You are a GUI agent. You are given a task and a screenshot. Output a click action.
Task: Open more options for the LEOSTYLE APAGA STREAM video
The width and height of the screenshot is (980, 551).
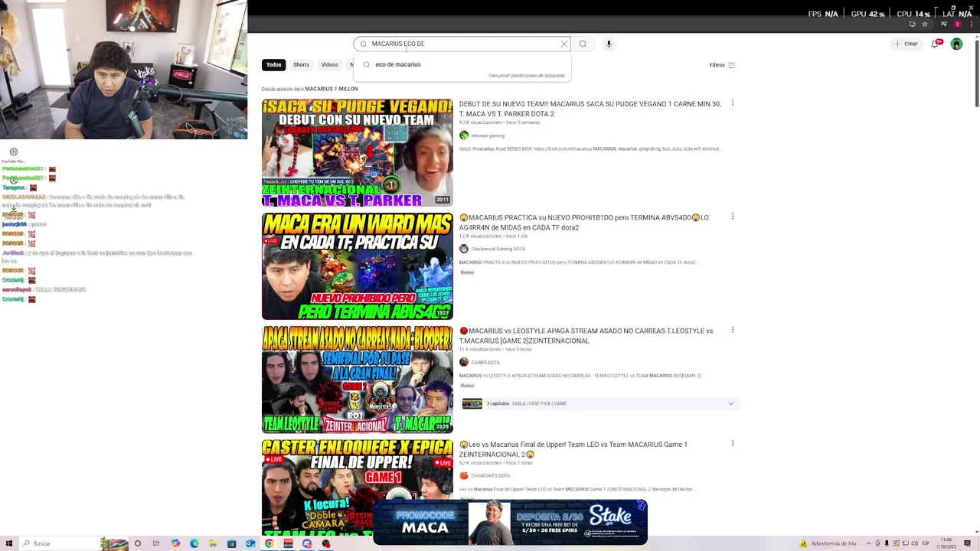pyautogui.click(x=732, y=330)
